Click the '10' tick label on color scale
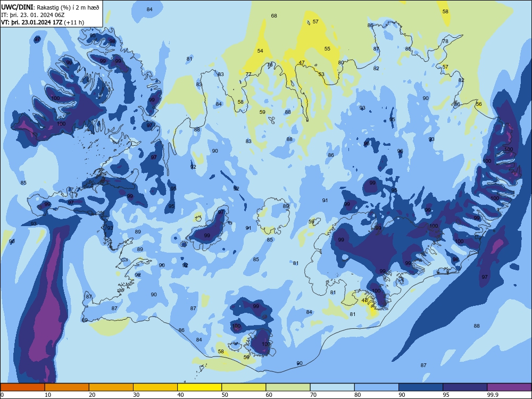 48,395
